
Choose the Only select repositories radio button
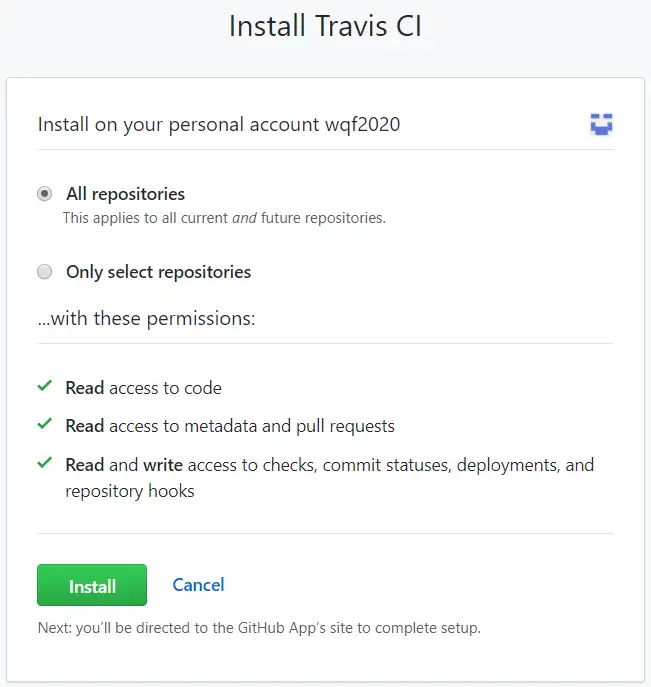[x=44, y=272]
